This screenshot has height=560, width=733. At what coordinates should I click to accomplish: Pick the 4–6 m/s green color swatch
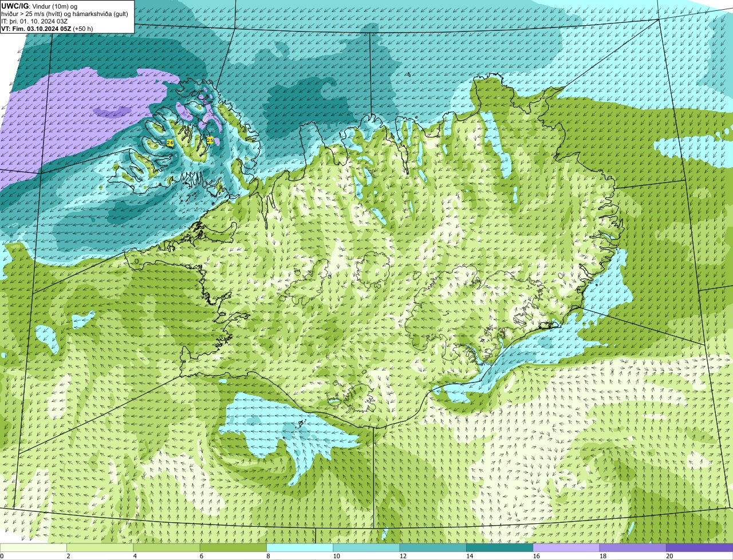pos(167,547)
